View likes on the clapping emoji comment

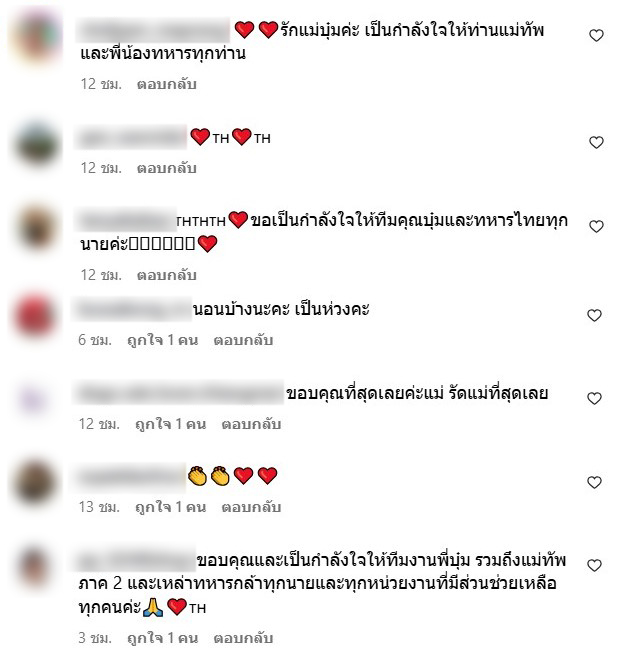(x=171, y=507)
